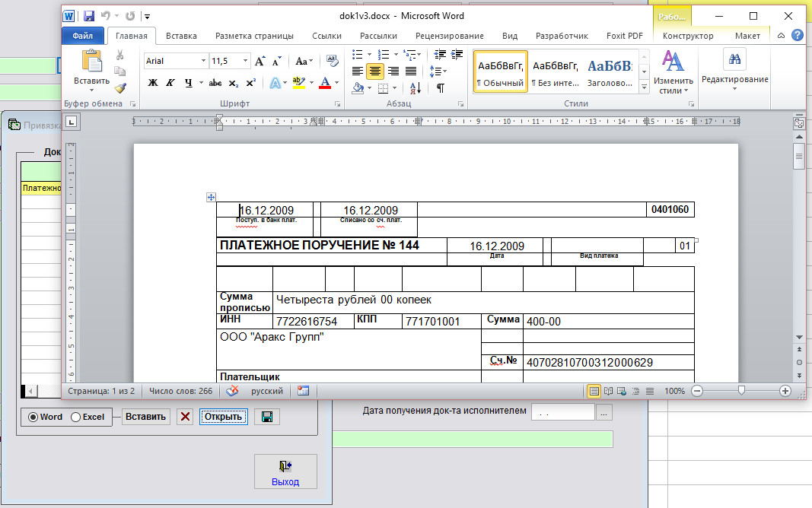Screen dimensions: 812x508
Task: Expand the font size 11,5 dropdown
Action: pos(245,61)
